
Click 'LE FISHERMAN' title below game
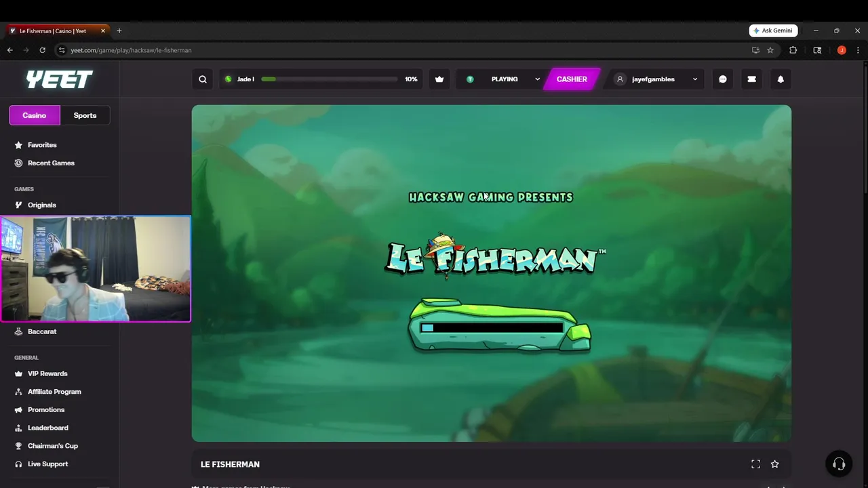pyautogui.click(x=230, y=464)
